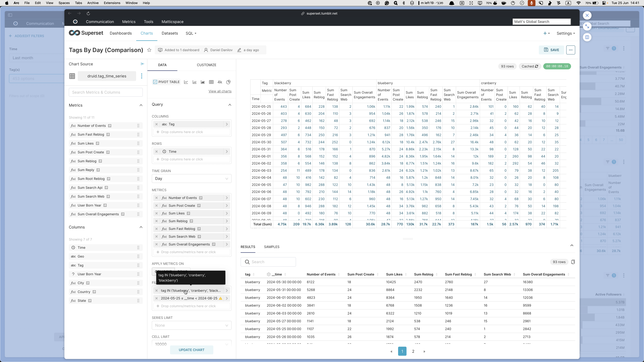Expand the peek window to full tab
The width and height of the screenshot is (644, 362).
click(x=587, y=26)
